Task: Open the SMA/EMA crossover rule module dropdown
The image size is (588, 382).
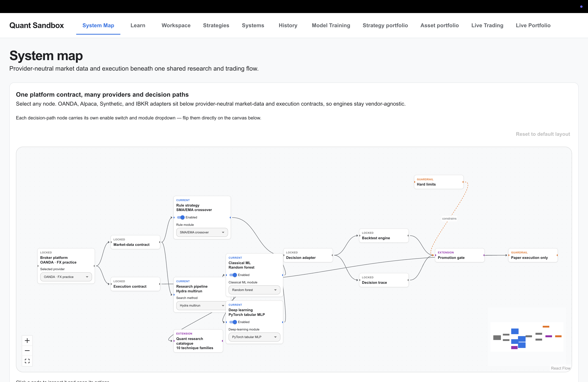Action: [x=202, y=232]
